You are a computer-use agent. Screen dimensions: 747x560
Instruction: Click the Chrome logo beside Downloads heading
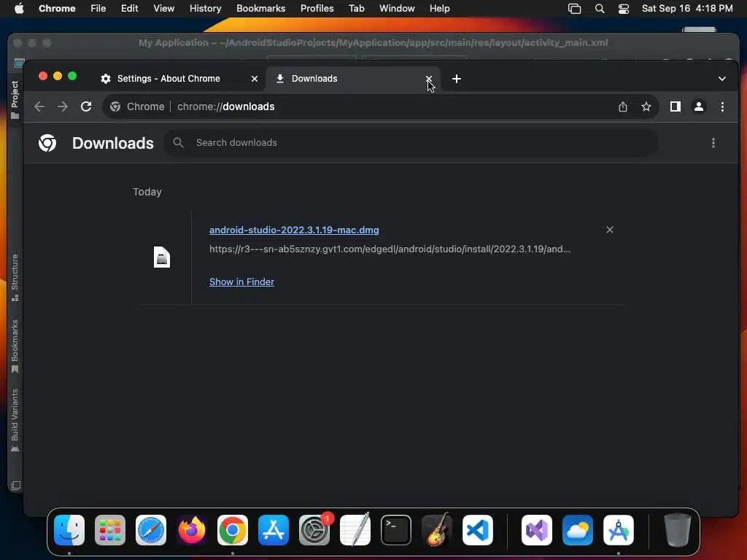[x=47, y=143]
